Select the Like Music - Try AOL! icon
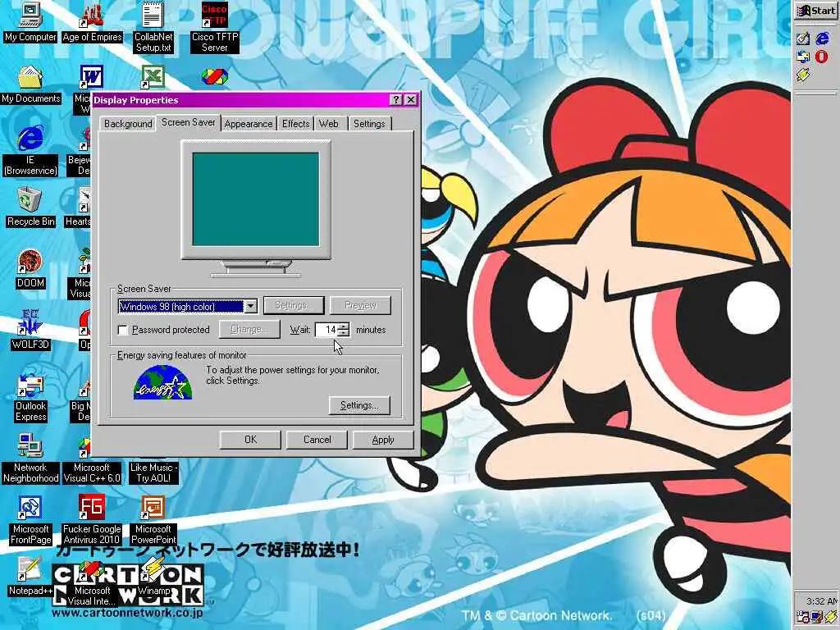This screenshot has width=840, height=630. (x=153, y=472)
